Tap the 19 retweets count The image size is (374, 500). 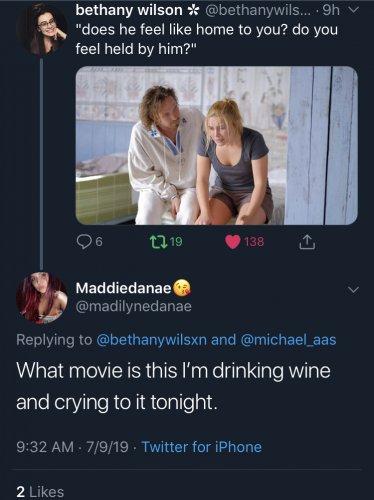point(176,241)
